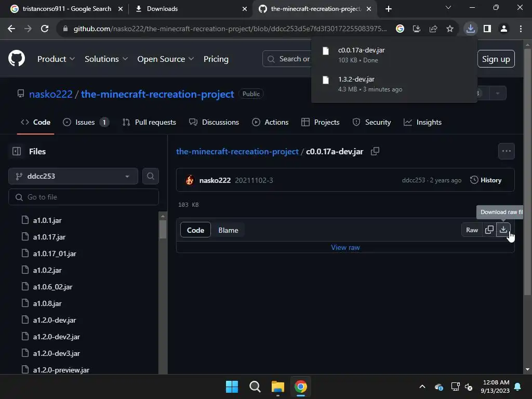Open notifications bell in system tray
Screen dimensions: 532x399
[x=518, y=387]
